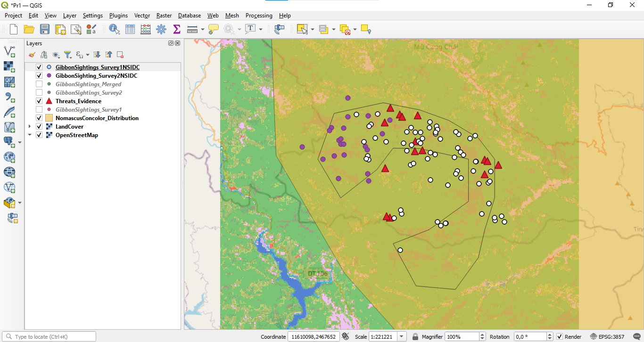The width and height of the screenshot is (644, 342).
Task: Open the Vector menu
Action: [142, 16]
